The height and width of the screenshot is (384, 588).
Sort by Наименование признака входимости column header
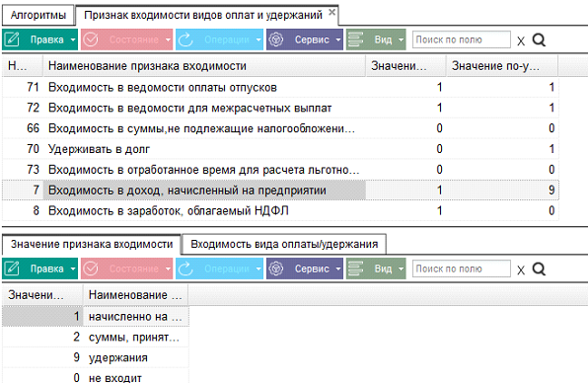tap(204, 66)
